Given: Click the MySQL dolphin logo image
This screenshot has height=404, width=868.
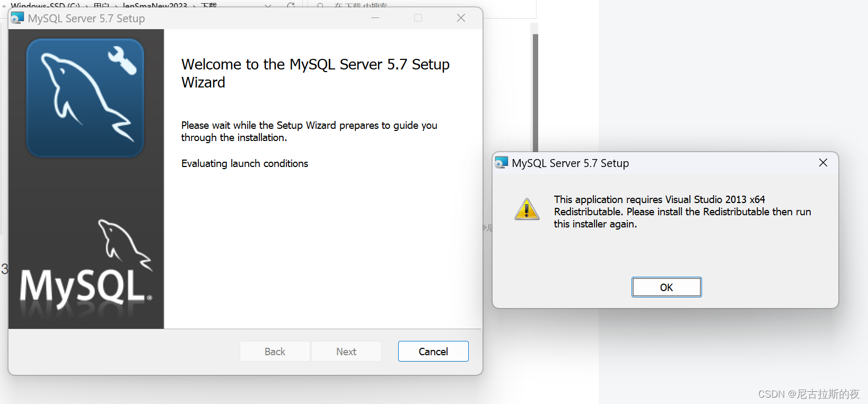Looking at the screenshot, I should click(x=85, y=97).
